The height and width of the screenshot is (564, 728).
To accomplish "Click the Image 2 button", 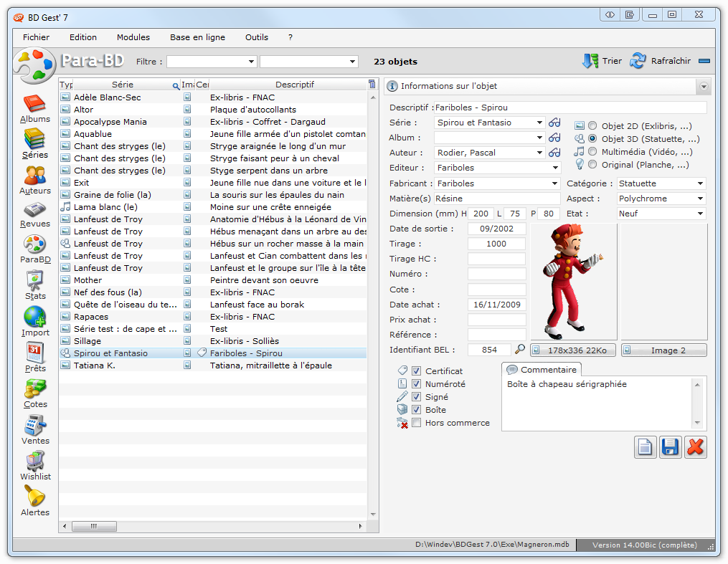I will [x=664, y=350].
